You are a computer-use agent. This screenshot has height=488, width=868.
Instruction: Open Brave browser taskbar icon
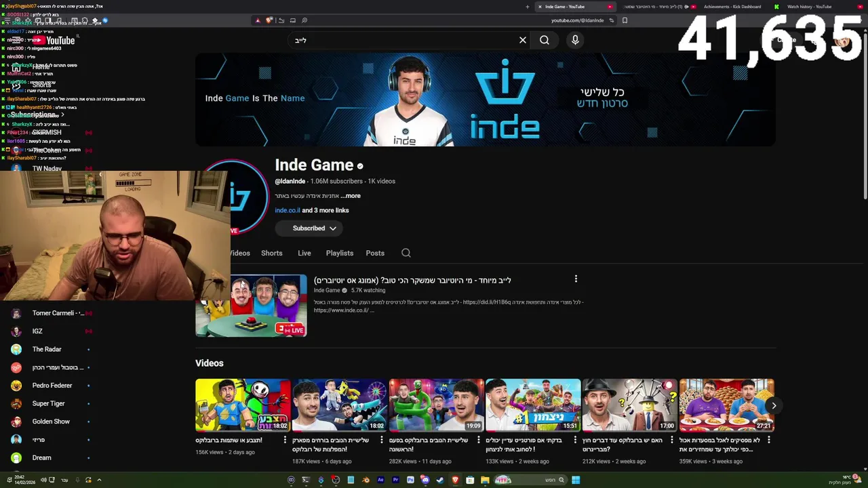coord(455,480)
